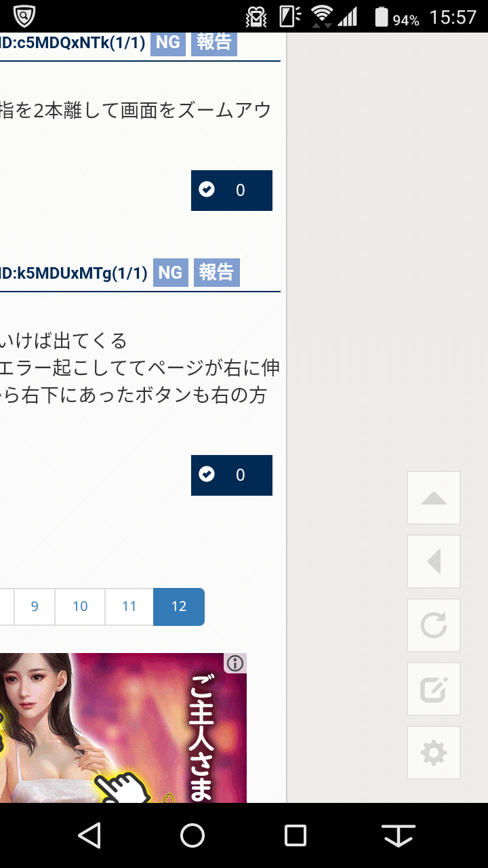The height and width of the screenshot is (868, 488).
Task: Select NG for post ID c5MDQxNTk
Action: (x=168, y=43)
